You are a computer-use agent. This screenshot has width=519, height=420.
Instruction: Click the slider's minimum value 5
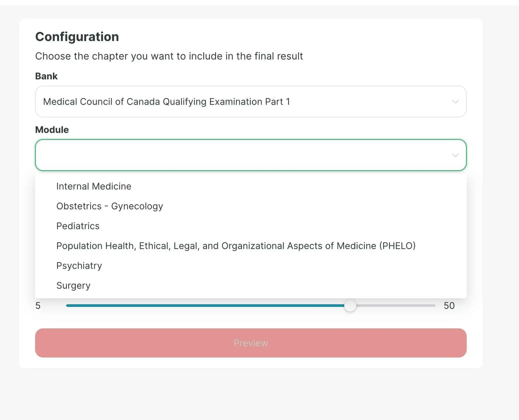pos(38,306)
